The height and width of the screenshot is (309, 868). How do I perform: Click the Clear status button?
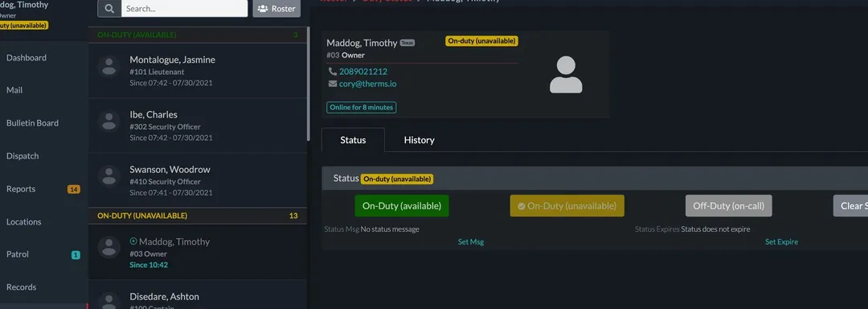[850, 206]
